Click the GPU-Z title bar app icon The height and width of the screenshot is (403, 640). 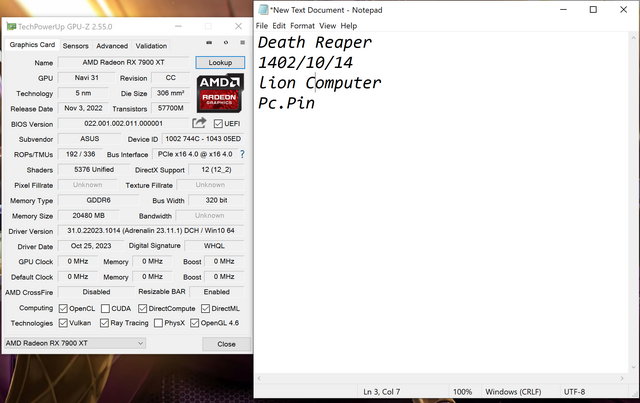(x=10, y=10)
